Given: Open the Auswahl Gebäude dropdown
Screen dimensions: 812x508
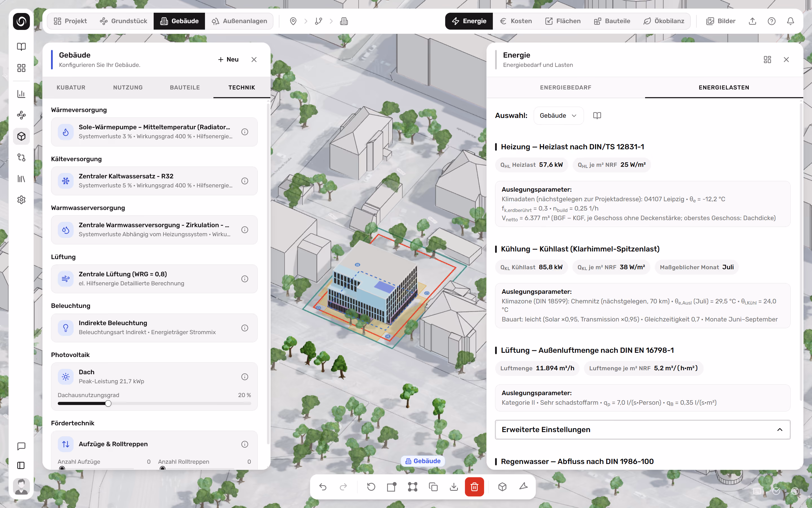Looking at the screenshot, I should 558,116.
